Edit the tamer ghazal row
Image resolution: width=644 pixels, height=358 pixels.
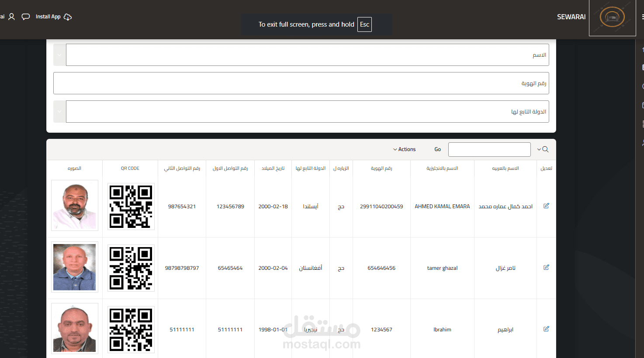546,267
